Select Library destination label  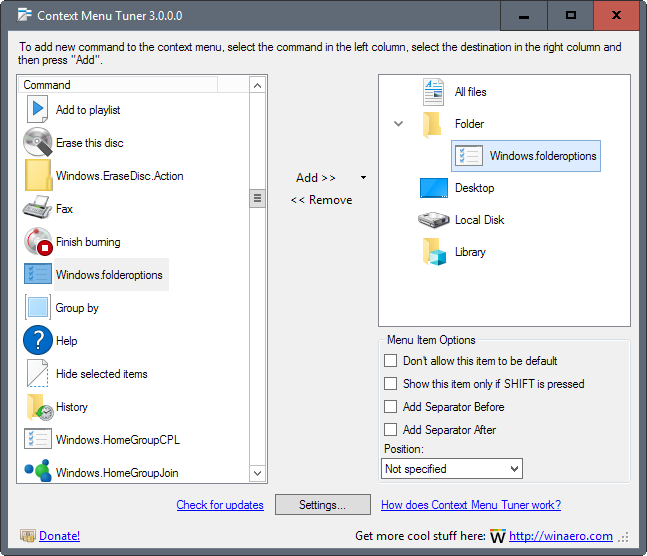click(470, 252)
